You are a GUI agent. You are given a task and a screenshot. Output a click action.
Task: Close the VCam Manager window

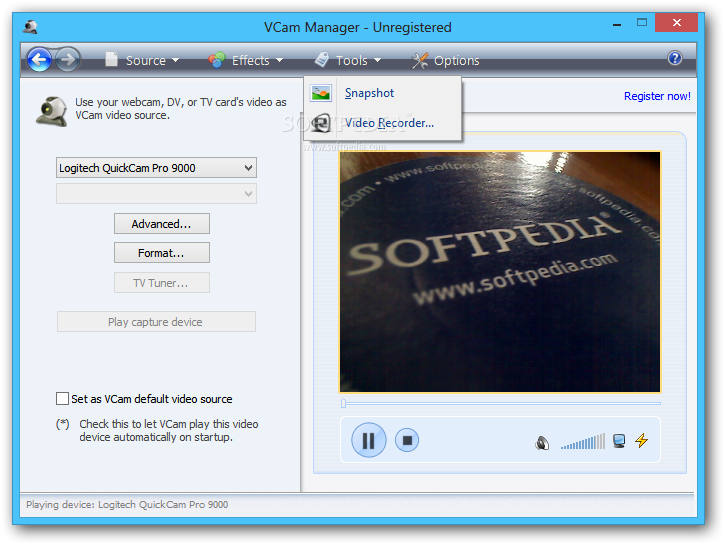pyautogui.click(x=676, y=23)
